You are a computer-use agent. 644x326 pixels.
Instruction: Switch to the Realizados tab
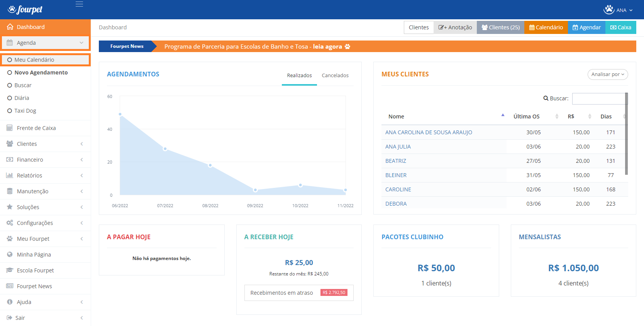pyautogui.click(x=299, y=76)
